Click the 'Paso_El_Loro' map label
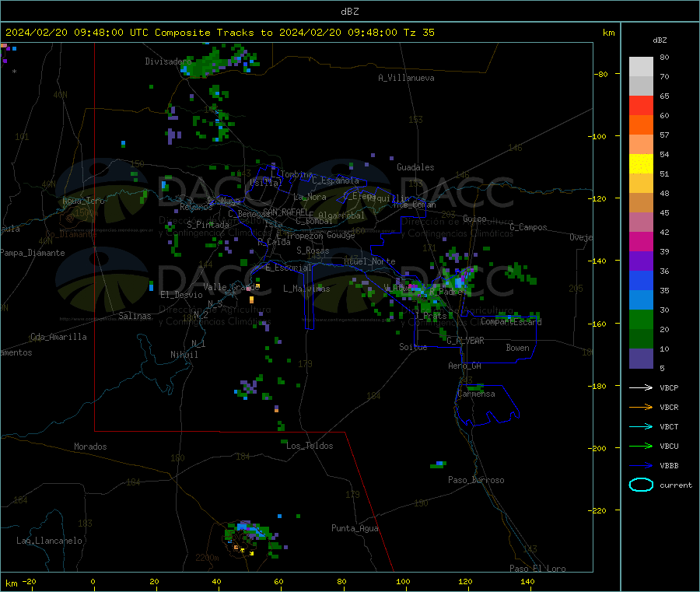This screenshot has width=700, height=592. click(537, 569)
